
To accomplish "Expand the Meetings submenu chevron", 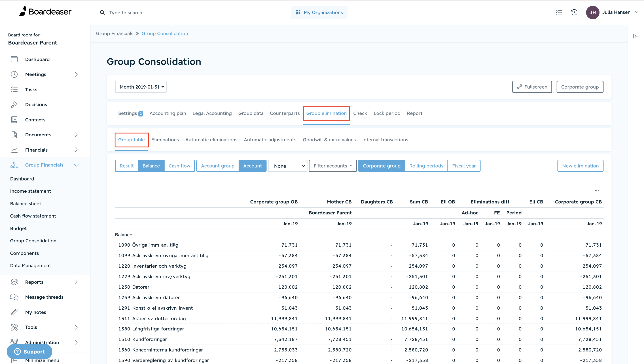I will [x=76, y=74].
